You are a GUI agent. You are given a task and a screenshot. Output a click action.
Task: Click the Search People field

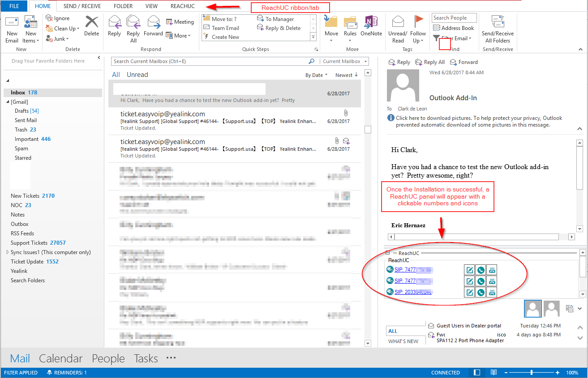point(454,18)
